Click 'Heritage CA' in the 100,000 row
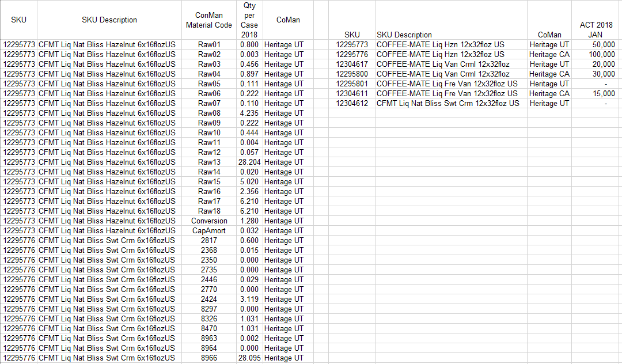622x364 pixels. (549, 54)
